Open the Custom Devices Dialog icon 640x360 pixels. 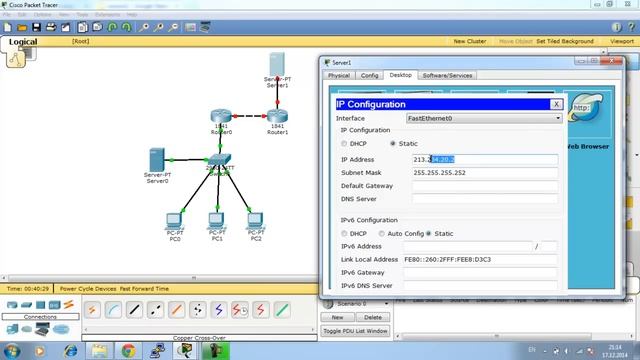(x=205, y=27)
